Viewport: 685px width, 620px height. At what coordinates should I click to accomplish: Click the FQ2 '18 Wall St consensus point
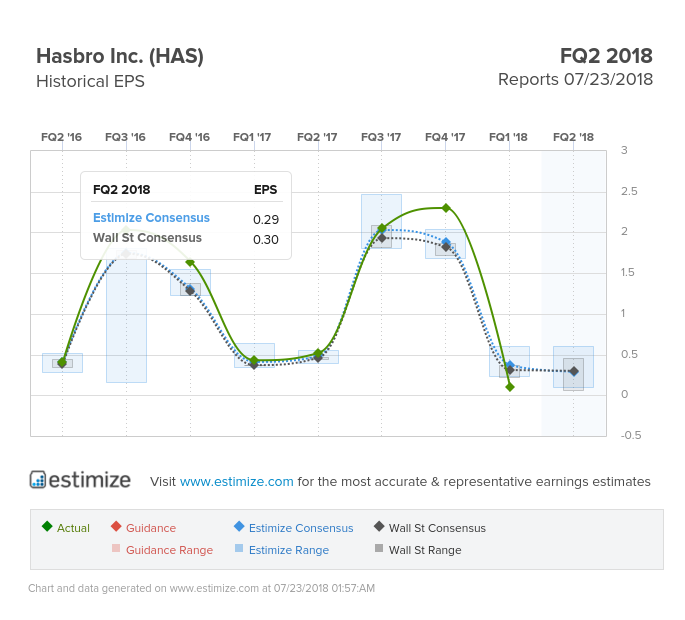574,371
